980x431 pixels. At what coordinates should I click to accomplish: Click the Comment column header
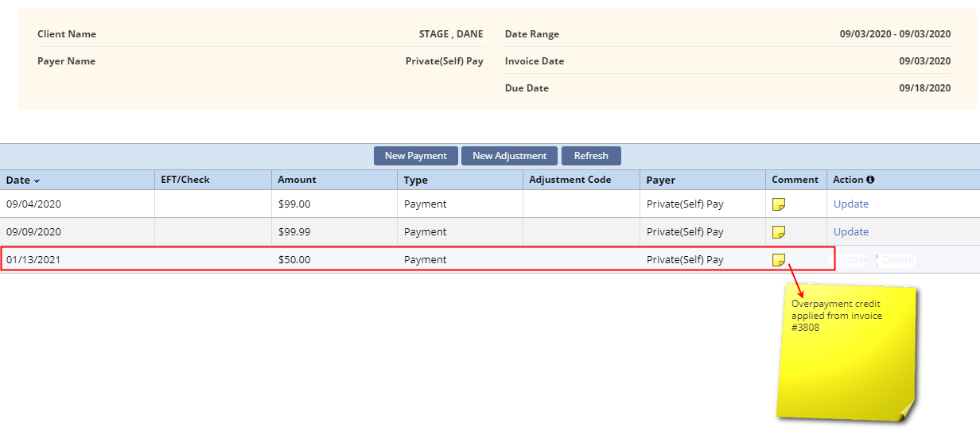point(795,180)
